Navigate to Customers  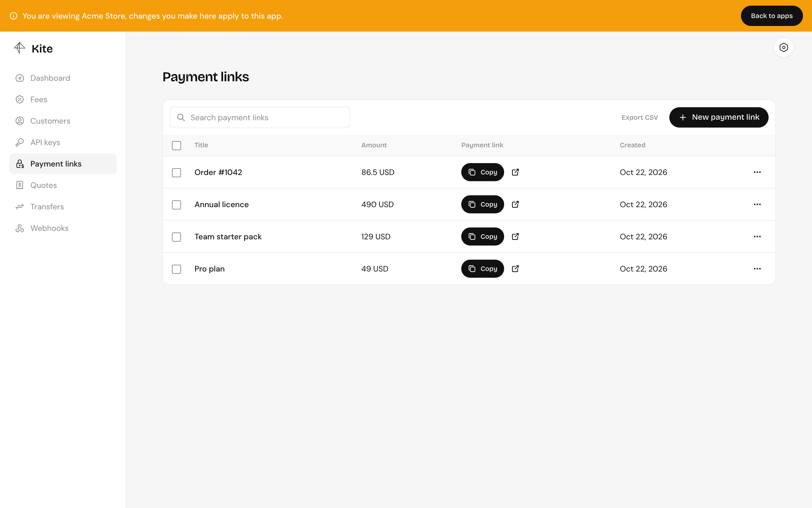(x=63, y=121)
